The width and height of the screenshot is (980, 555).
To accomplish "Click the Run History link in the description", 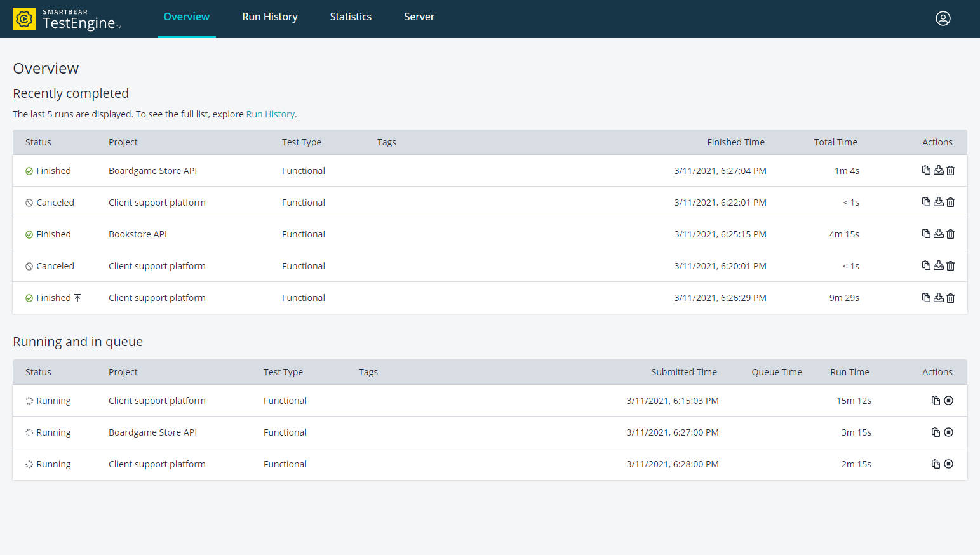I will pos(270,114).
